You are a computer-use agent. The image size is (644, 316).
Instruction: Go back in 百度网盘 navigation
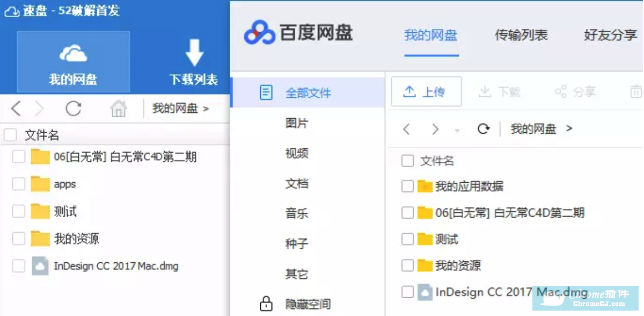tap(407, 129)
